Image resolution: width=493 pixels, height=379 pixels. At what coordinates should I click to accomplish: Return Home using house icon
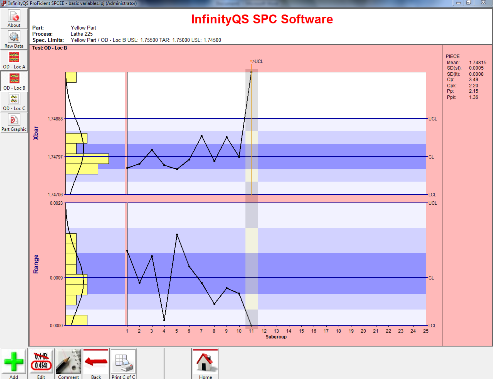(x=205, y=364)
